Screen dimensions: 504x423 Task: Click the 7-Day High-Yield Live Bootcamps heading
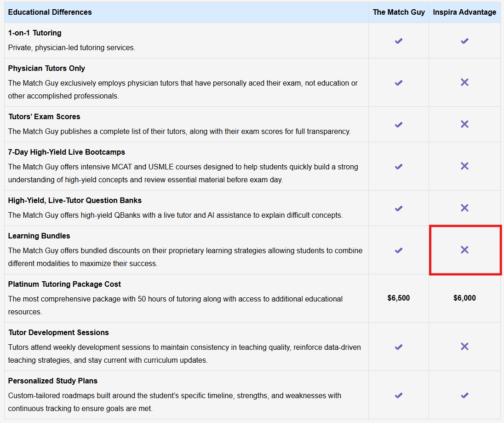(67, 152)
